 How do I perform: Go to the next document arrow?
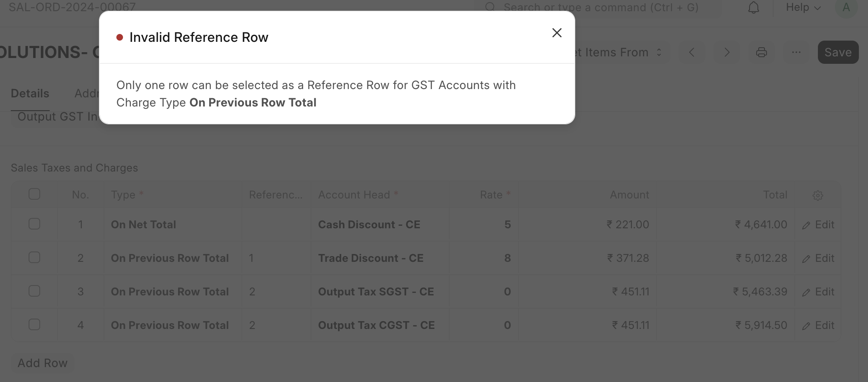tap(726, 52)
